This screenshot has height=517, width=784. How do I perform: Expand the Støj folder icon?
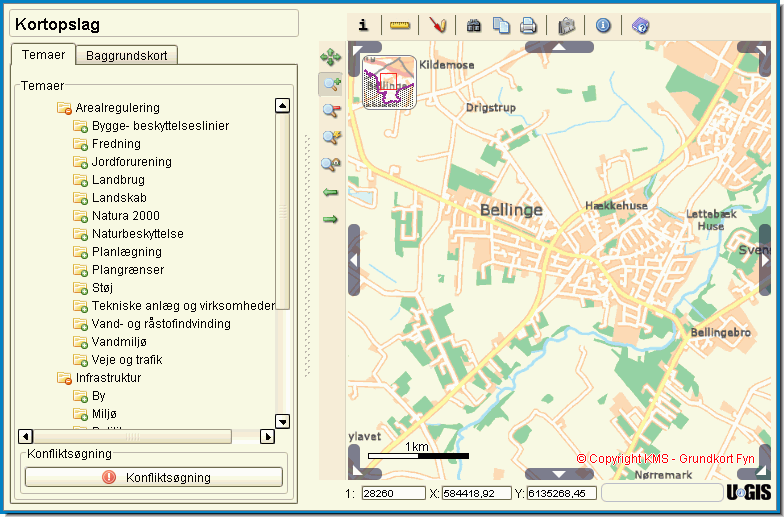click(x=80, y=288)
